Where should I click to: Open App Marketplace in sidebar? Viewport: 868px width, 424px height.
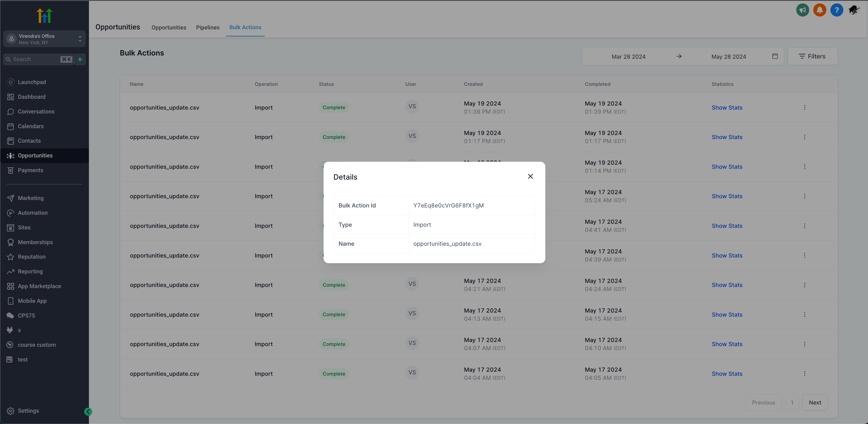(39, 286)
